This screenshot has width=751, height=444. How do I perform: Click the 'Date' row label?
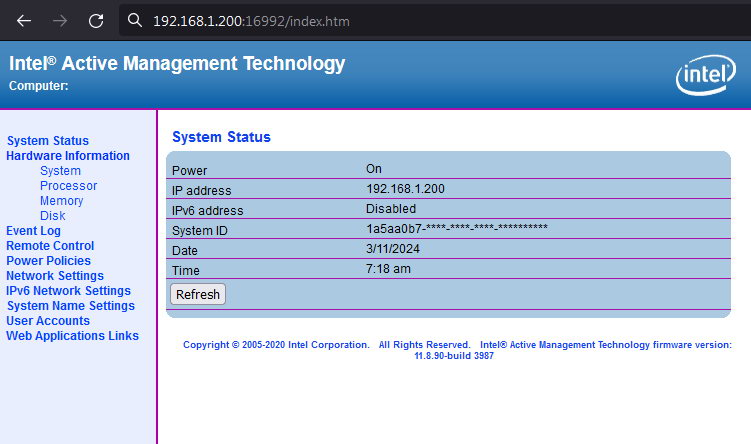tap(185, 250)
